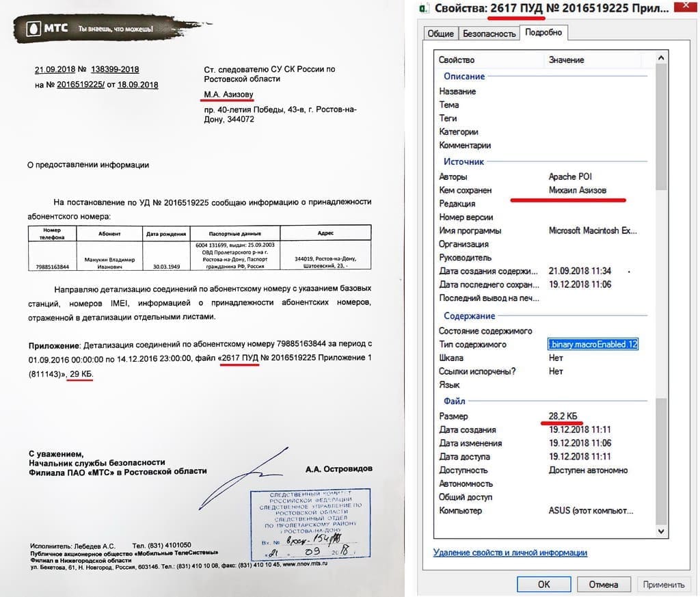Select the Подробно tab
The width and height of the screenshot is (700, 597).
(x=543, y=32)
